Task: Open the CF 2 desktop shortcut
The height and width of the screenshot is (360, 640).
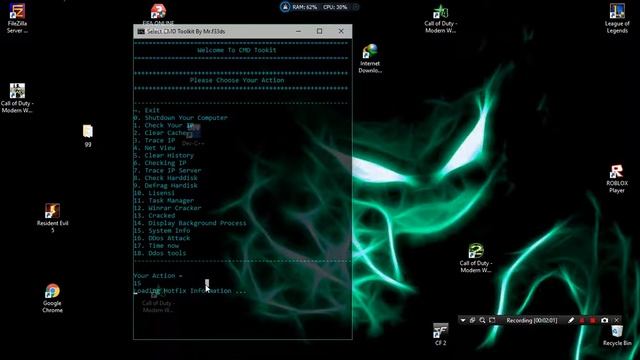Action: [x=440, y=334]
